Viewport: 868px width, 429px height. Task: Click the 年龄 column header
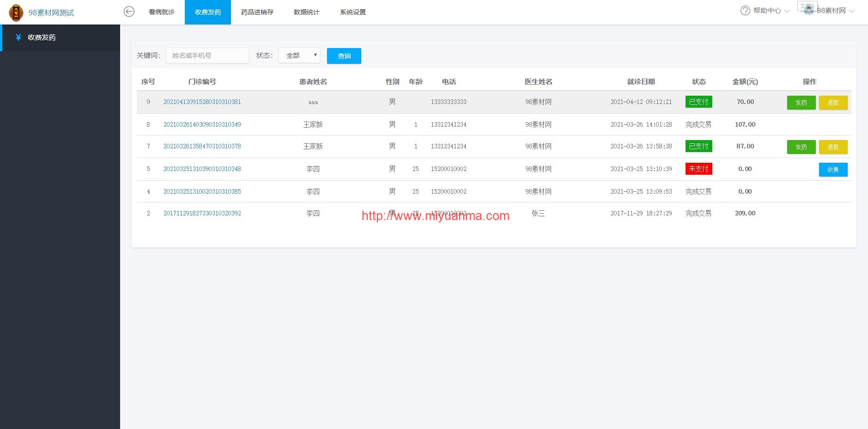coord(416,82)
